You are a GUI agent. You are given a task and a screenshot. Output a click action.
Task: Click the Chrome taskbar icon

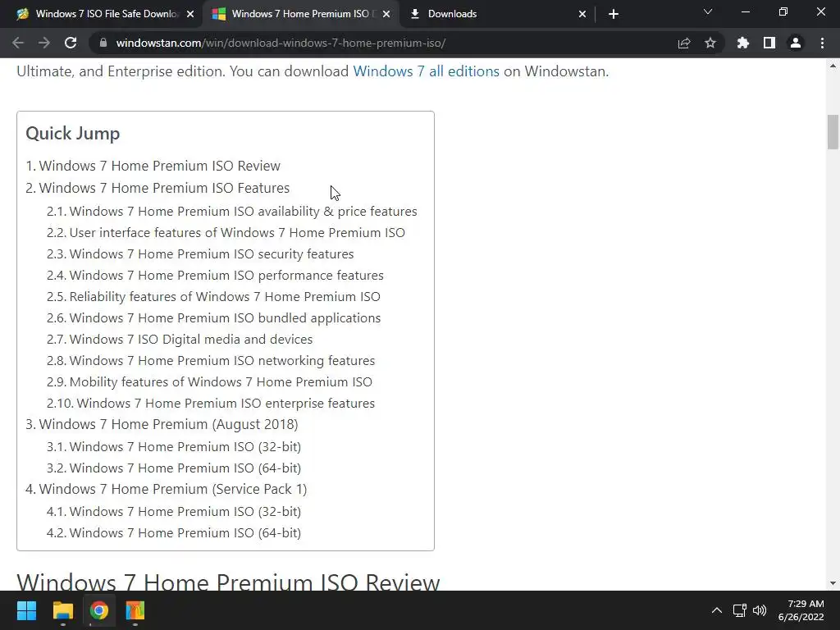pyautogui.click(x=99, y=610)
